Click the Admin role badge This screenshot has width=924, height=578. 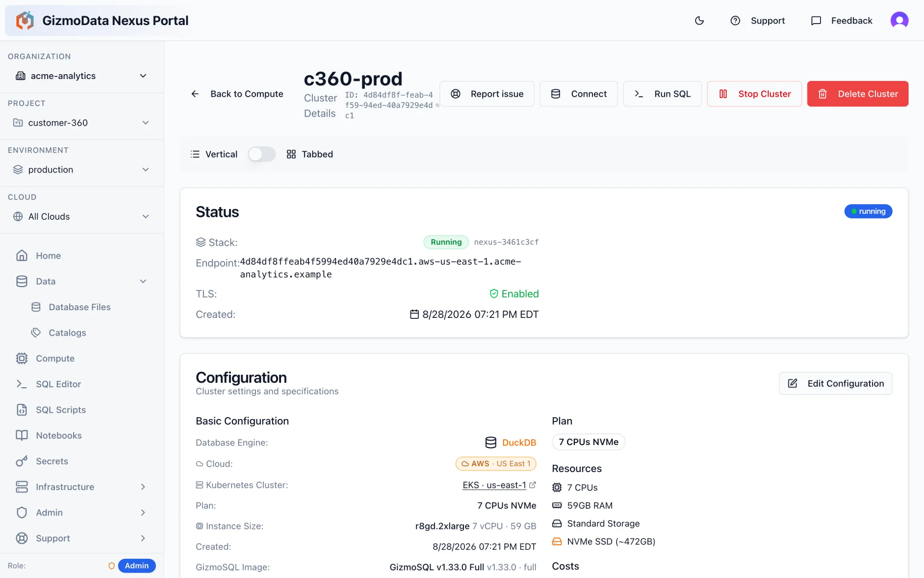[x=137, y=566]
